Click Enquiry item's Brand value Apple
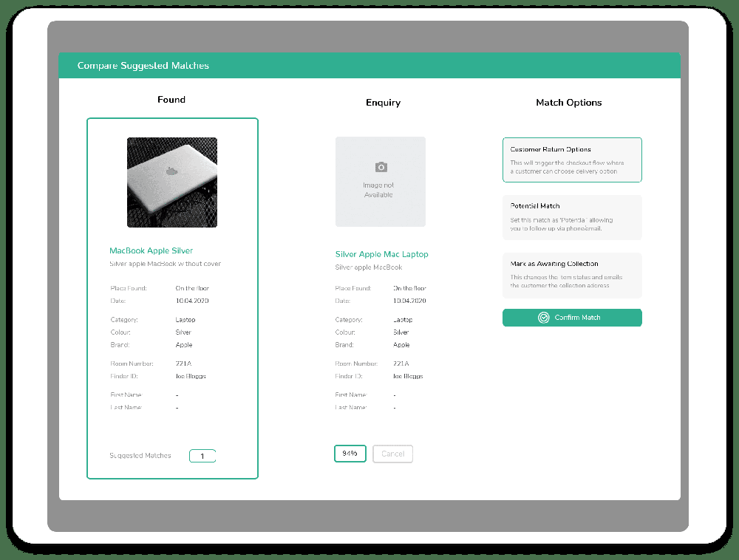739x560 pixels. tap(401, 345)
